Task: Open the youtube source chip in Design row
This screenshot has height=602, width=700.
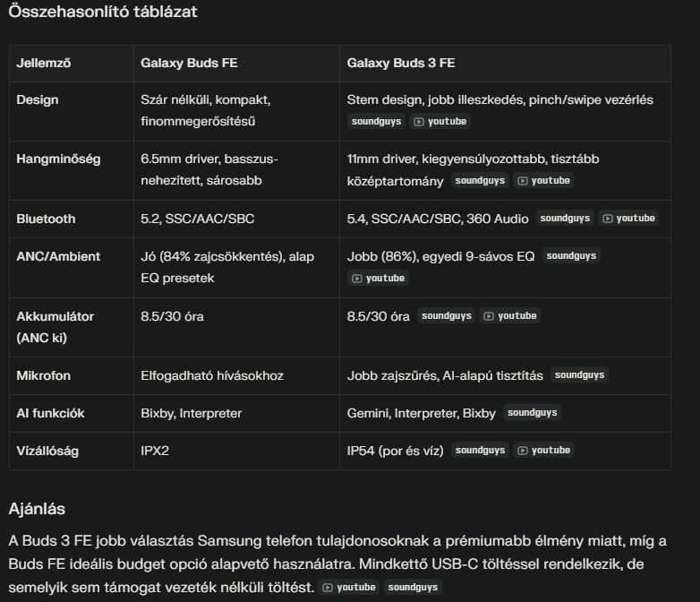Action: [440, 121]
